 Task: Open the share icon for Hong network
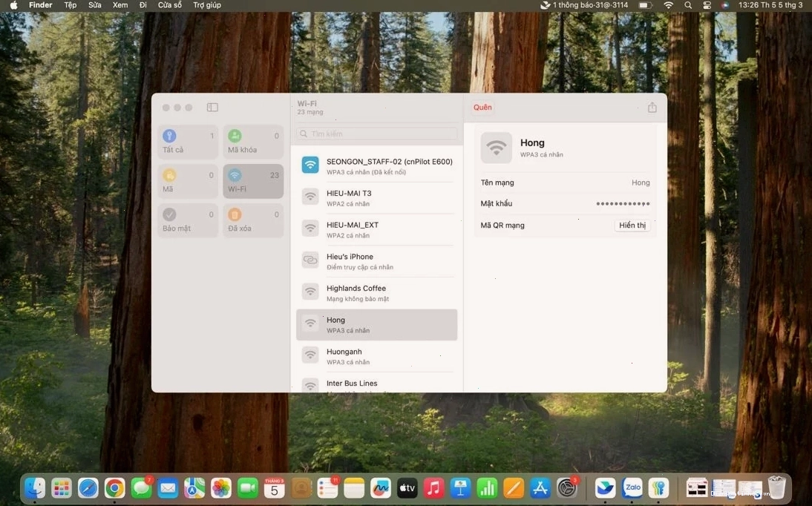point(652,107)
